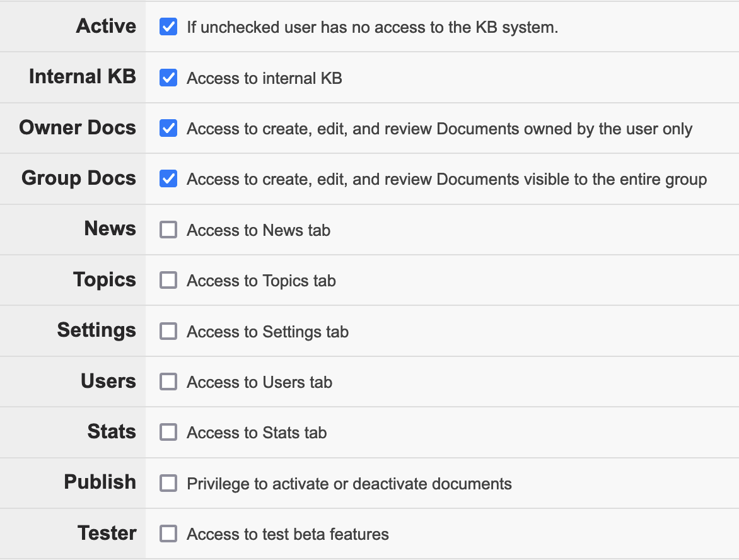The width and height of the screenshot is (739, 560).
Task: Disable the Internal KB access checkbox
Action: pos(168,78)
